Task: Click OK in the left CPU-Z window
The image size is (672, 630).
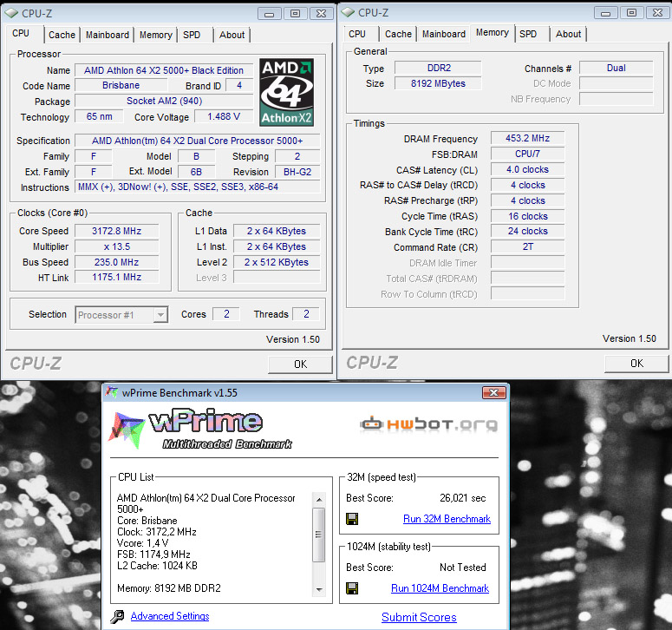Action: tap(300, 364)
